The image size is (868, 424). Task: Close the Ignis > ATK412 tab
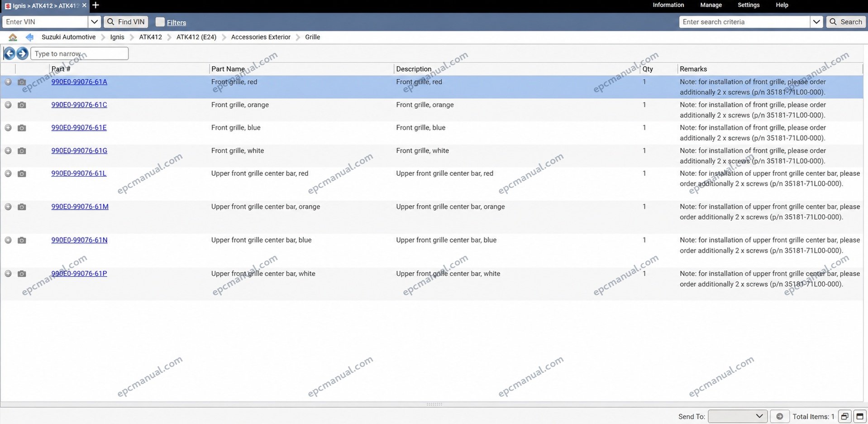pos(84,5)
